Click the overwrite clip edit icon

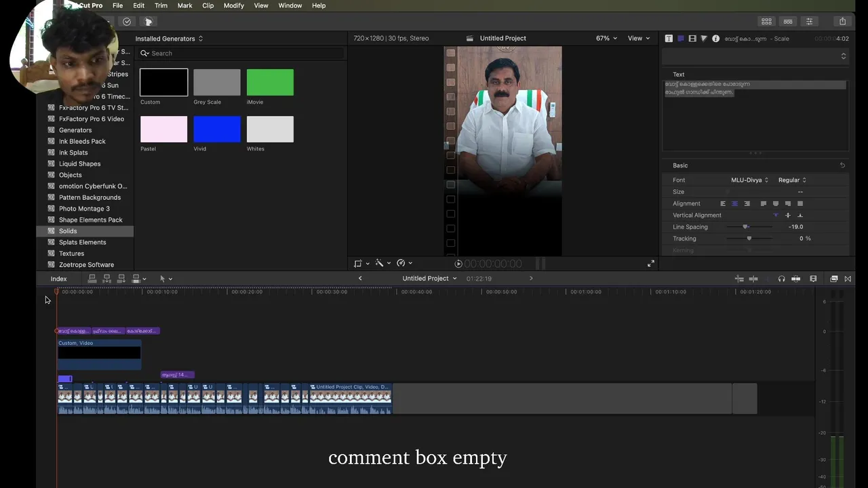coord(136,279)
